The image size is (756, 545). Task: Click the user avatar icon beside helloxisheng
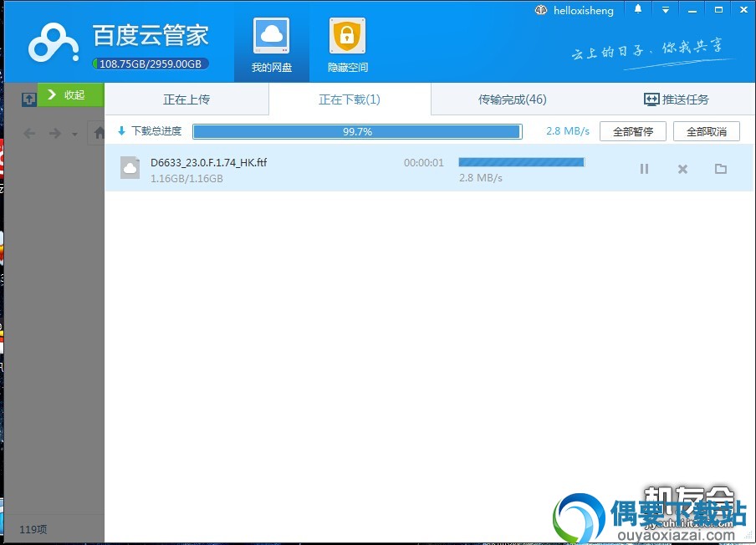[541, 10]
